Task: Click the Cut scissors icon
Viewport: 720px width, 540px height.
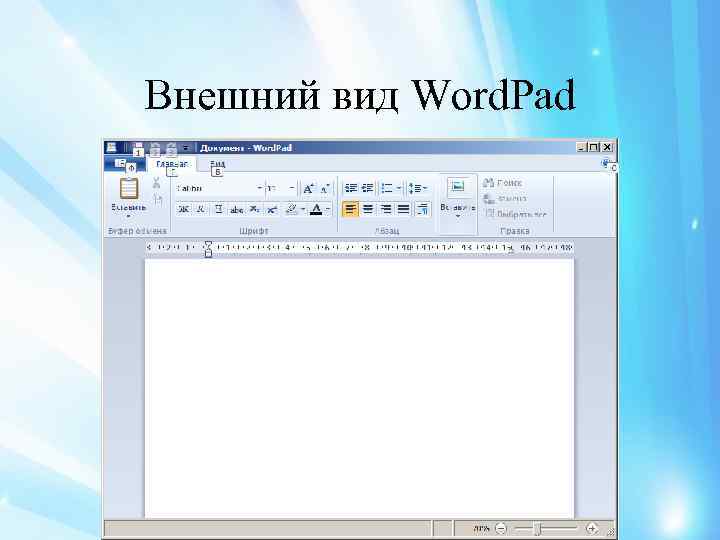Action: [157, 183]
